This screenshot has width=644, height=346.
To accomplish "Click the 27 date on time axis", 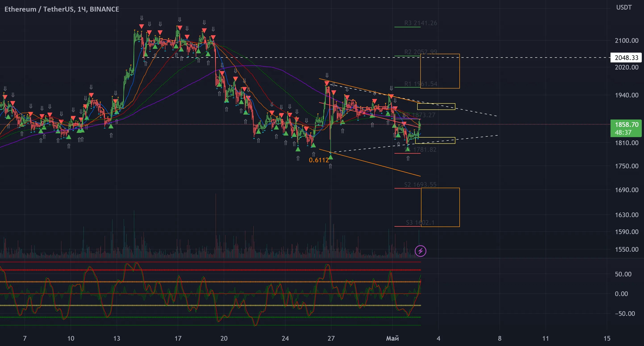I will point(331,338).
